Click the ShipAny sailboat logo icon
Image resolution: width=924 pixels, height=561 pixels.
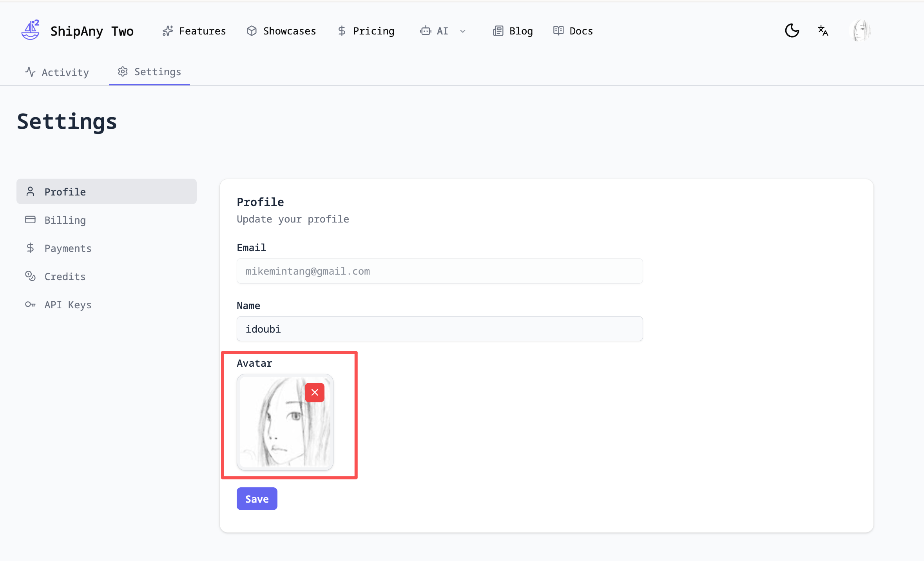point(30,31)
